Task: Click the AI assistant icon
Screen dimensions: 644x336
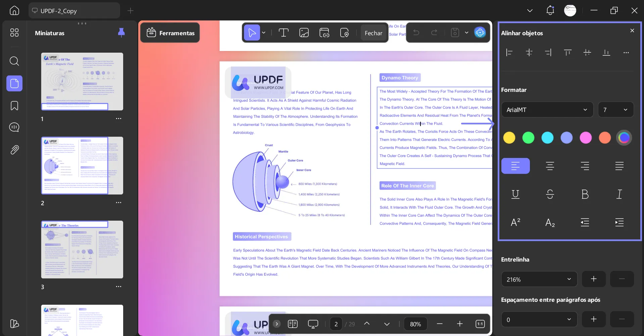Action: tap(480, 32)
